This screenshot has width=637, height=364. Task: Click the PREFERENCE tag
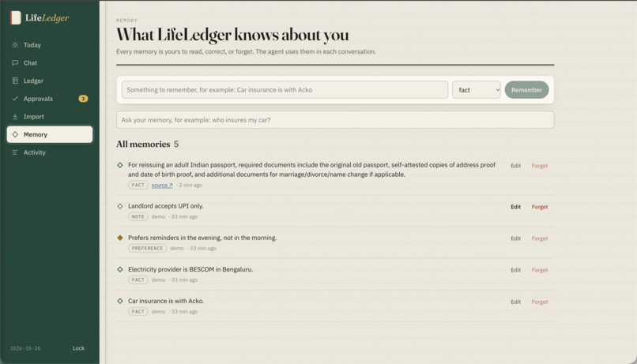(x=148, y=249)
